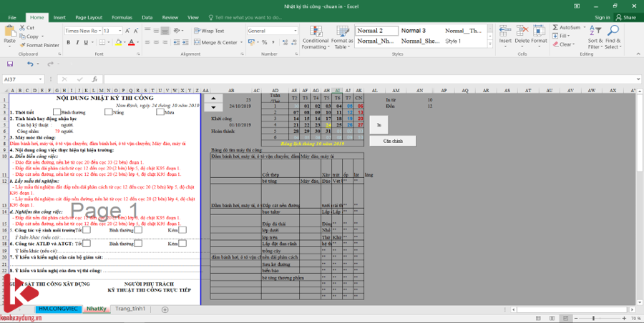
Task: Check the 'Kém' box under ATLD và ATGT
Action: pos(182,244)
